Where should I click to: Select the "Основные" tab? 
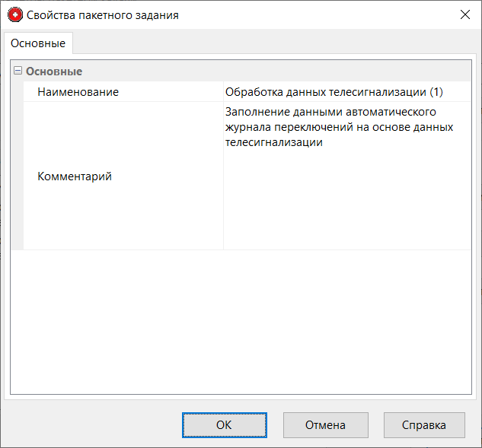tap(38, 43)
